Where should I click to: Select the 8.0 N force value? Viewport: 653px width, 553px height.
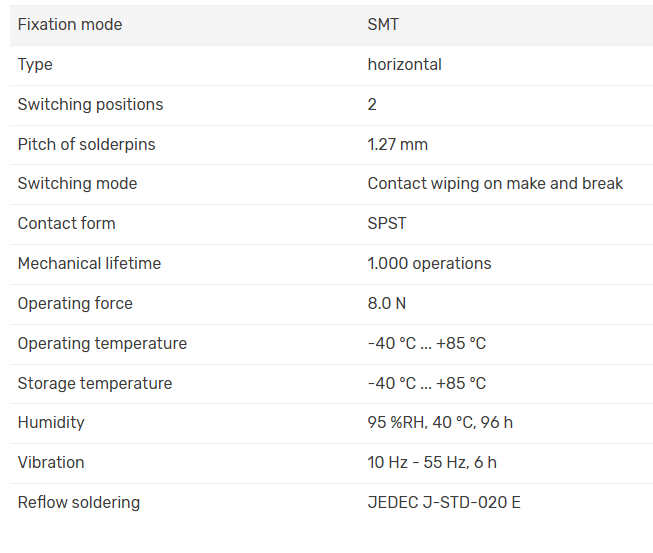click(x=386, y=304)
